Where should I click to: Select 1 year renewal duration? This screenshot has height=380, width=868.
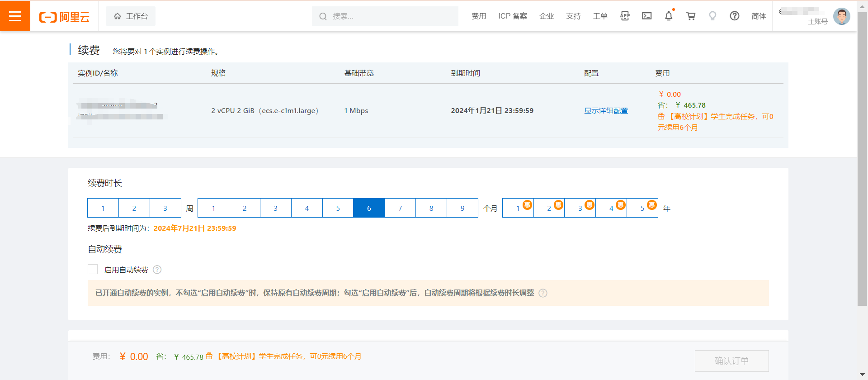518,208
